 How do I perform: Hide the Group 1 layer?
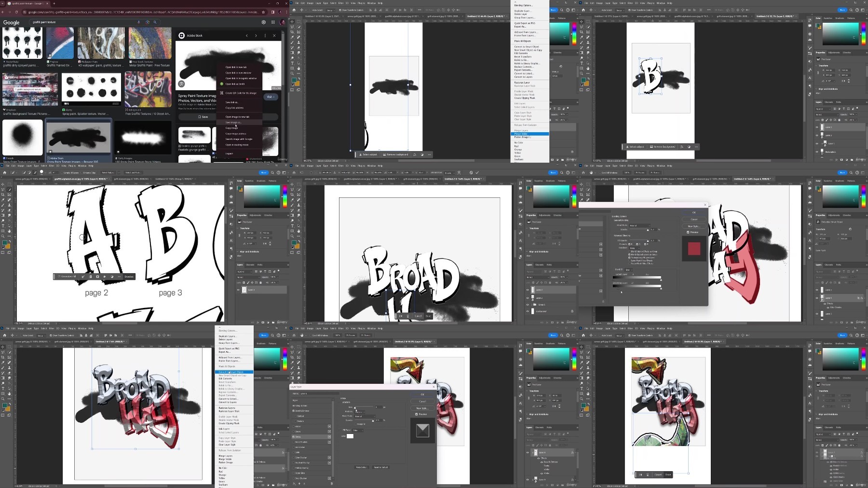pos(528,305)
